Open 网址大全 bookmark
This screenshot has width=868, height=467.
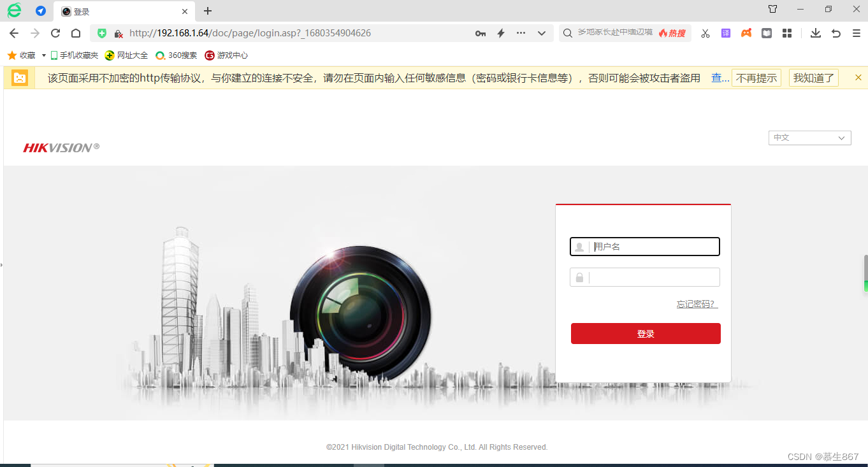(x=126, y=55)
